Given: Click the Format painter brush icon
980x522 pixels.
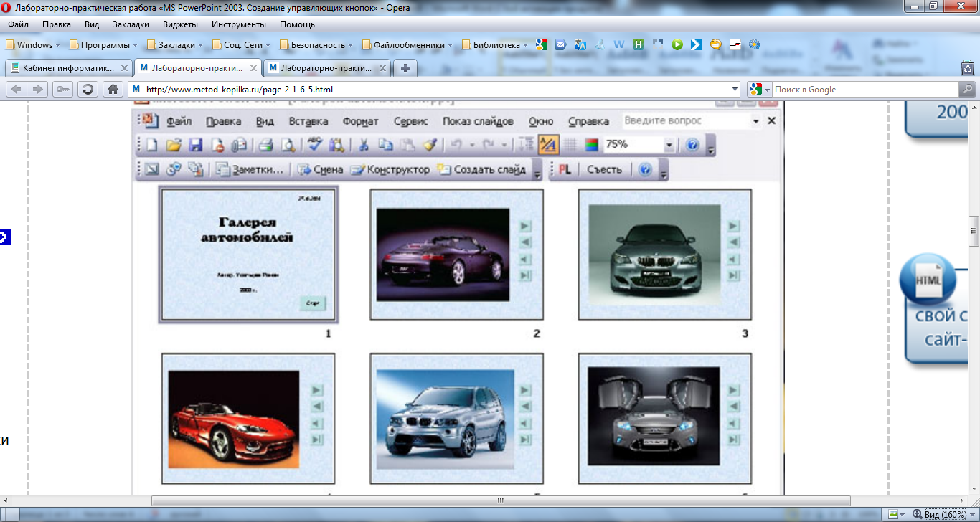Looking at the screenshot, I should click(429, 145).
